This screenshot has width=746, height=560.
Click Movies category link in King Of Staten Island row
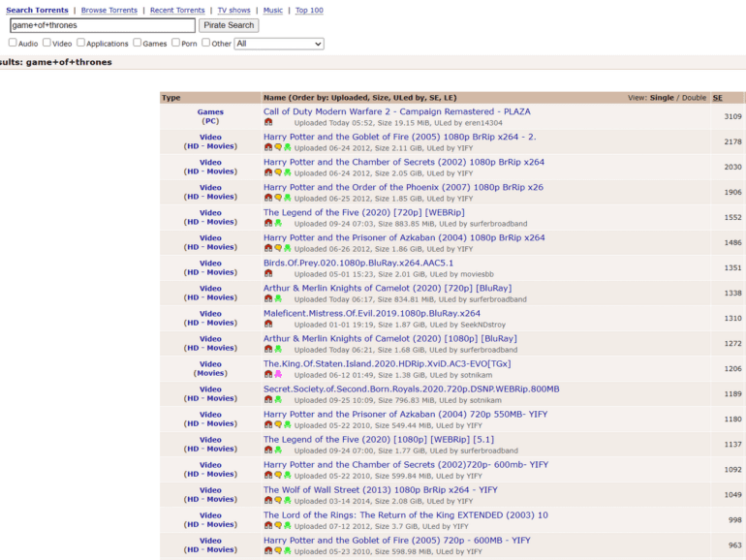click(x=210, y=373)
